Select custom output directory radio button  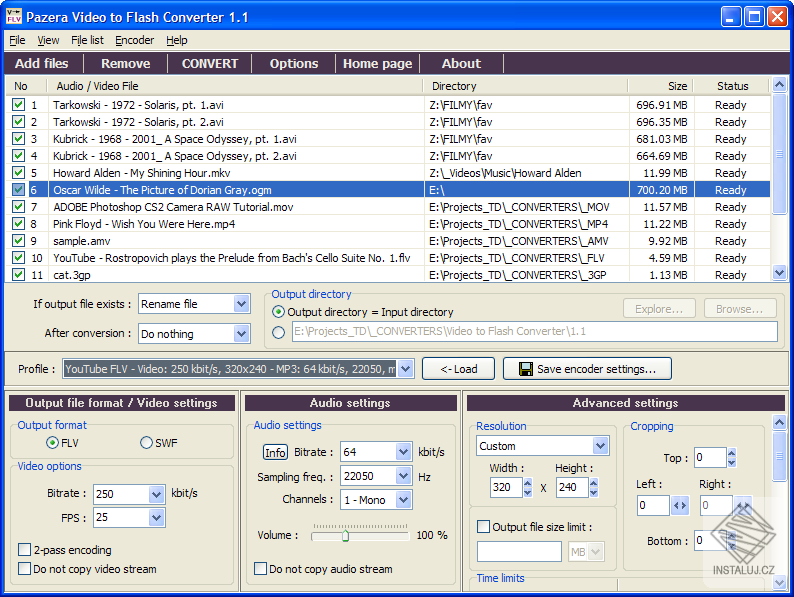pyautogui.click(x=278, y=332)
